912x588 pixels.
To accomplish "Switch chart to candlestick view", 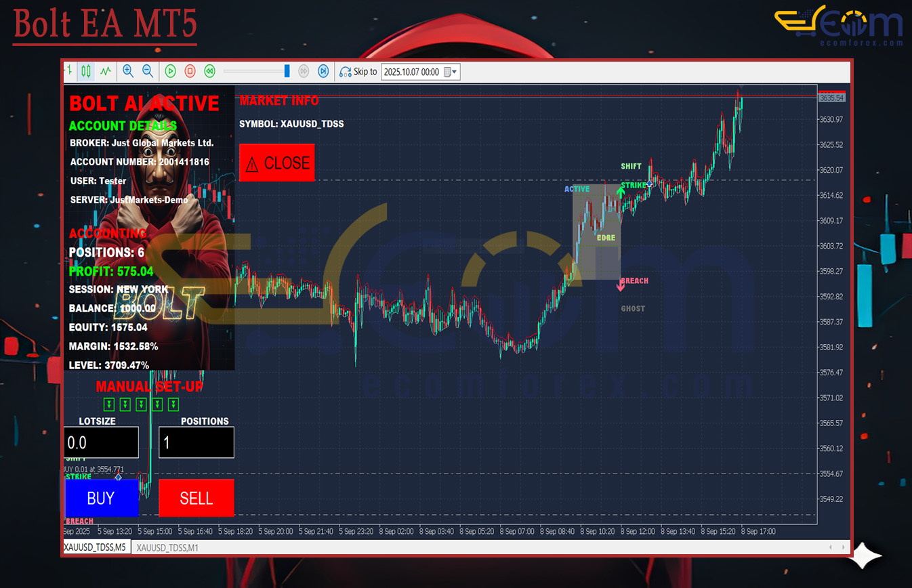I will coord(86,70).
